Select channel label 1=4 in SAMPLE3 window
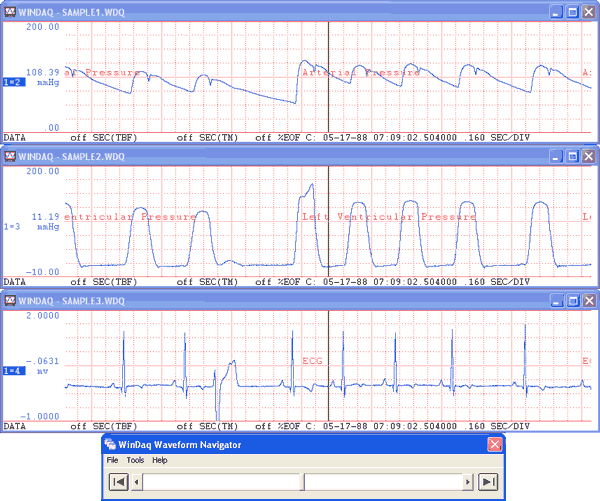This screenshot has width=600, height=501. point(14,370)
